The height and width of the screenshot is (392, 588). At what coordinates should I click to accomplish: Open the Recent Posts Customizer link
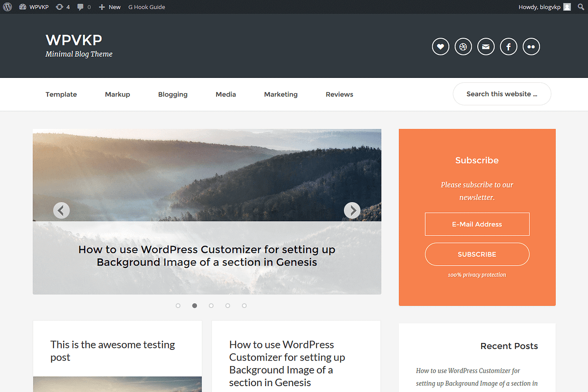click(x=477, y=377)
